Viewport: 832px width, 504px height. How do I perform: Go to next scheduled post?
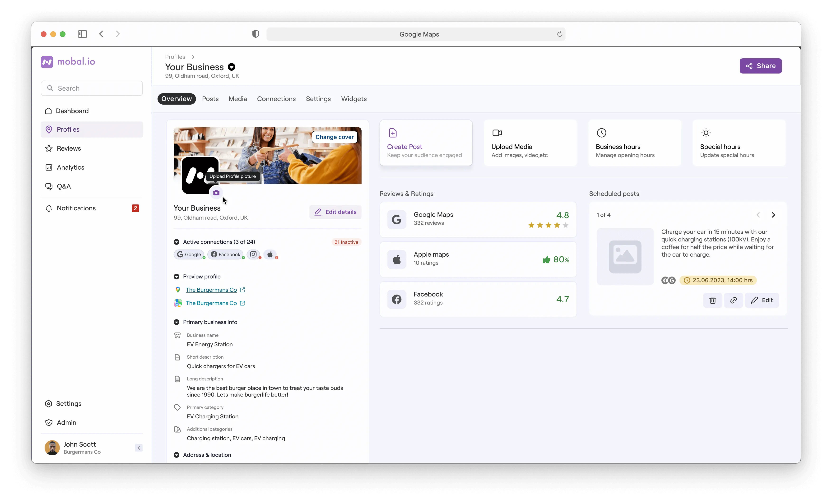[773, 215]
